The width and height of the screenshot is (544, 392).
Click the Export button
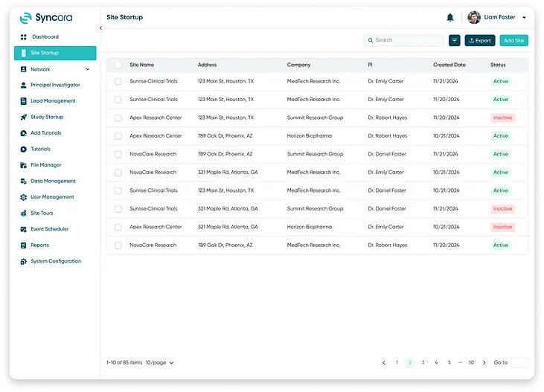tap(480, 41)
